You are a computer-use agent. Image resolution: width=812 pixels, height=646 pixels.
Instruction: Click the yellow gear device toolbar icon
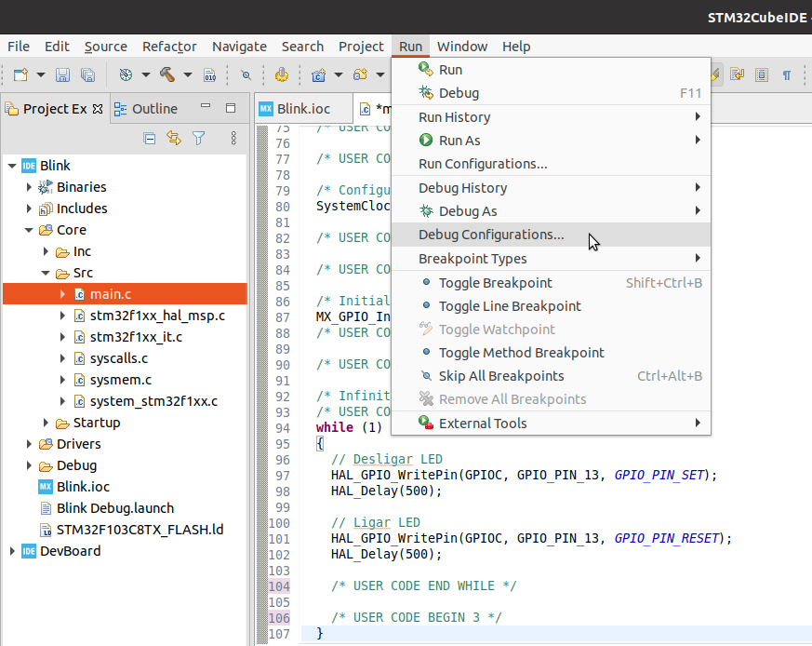point(282,75)
